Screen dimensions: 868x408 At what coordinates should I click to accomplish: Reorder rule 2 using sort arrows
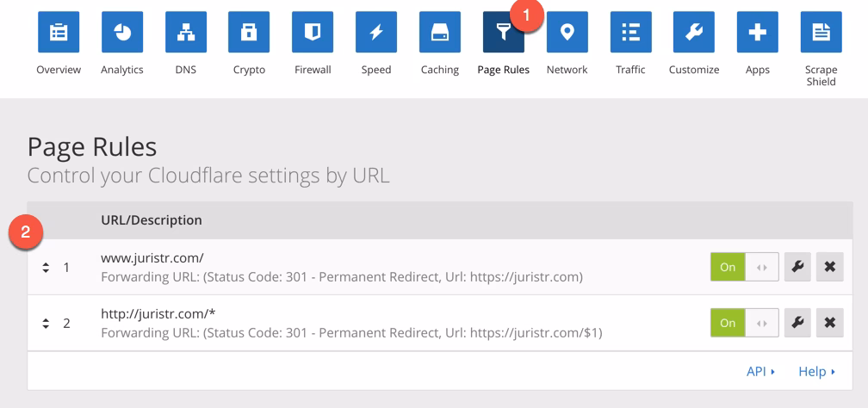[x=46, y=324]
